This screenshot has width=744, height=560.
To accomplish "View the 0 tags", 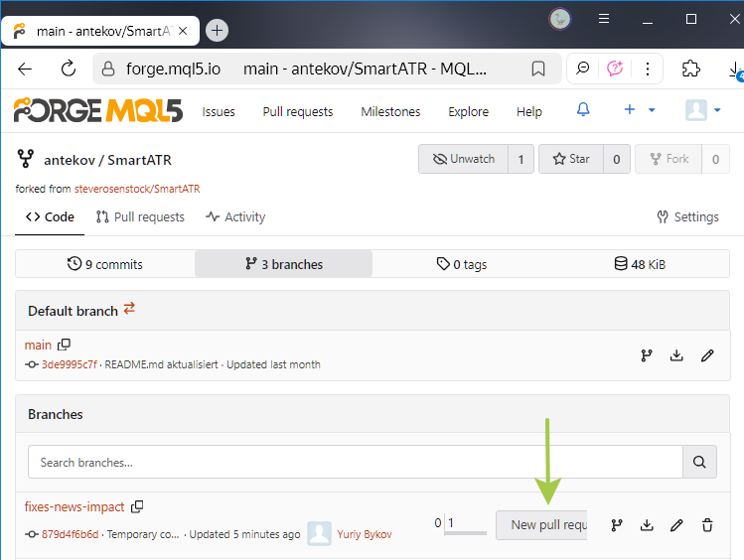I will coord(462,264).
